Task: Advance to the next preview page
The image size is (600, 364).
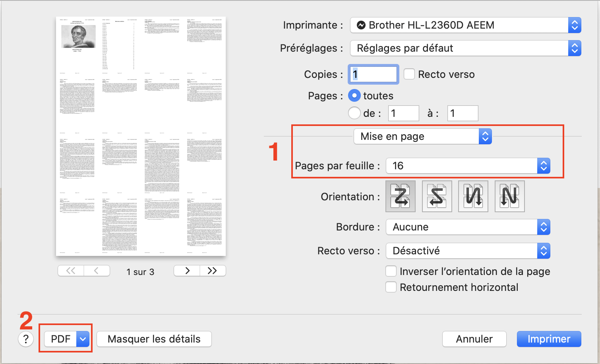Action: click(x=187, y=271)
